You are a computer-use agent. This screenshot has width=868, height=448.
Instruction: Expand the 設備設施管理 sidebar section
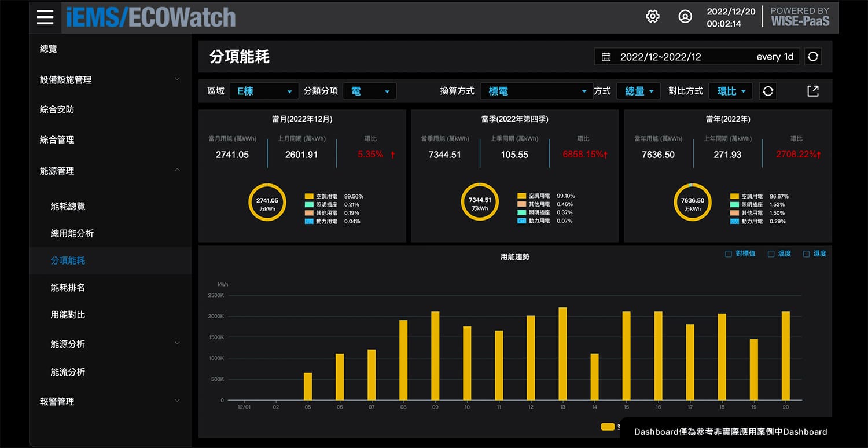pyautogui.click(x=110, y=80)
